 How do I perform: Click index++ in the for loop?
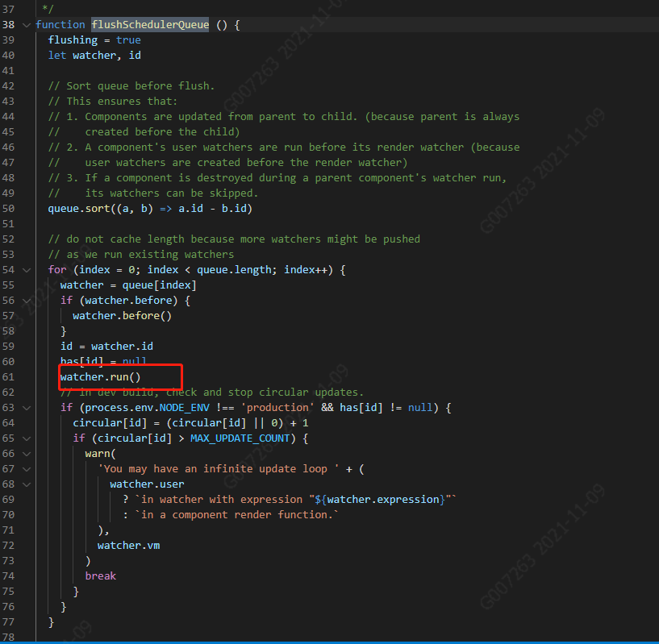click(306, 270)
